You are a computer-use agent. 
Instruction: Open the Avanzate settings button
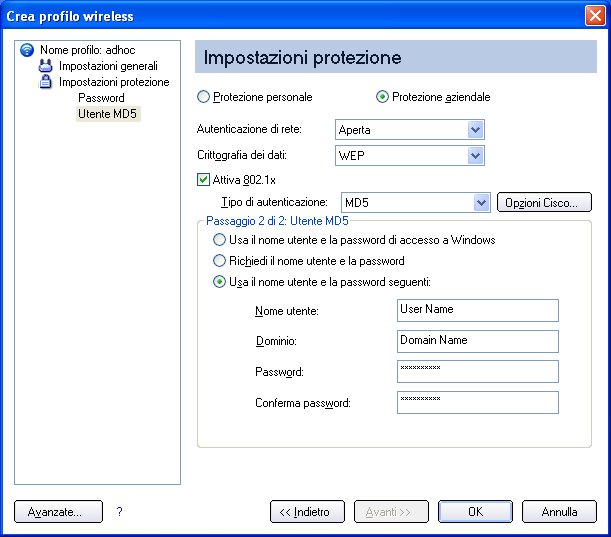(58, 511)
